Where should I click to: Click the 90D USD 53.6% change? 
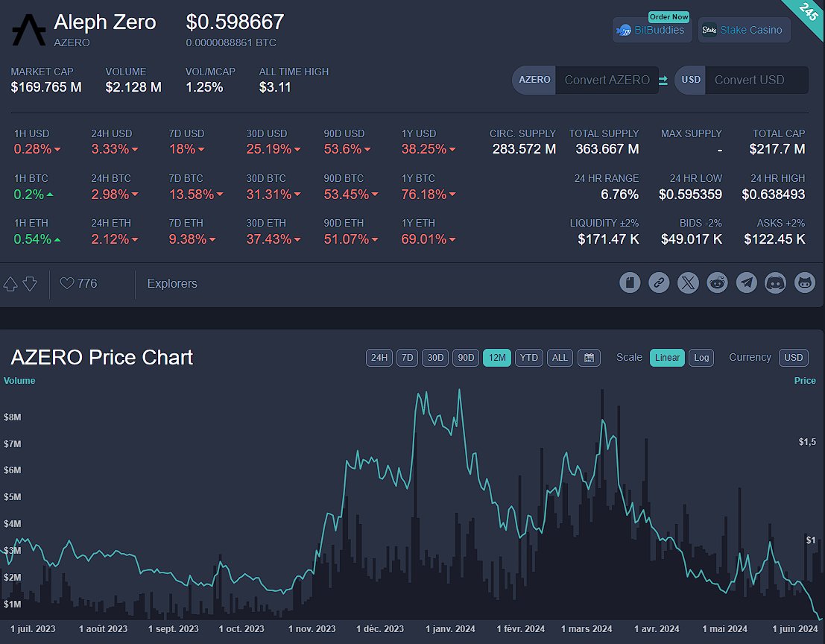[347, 149]
